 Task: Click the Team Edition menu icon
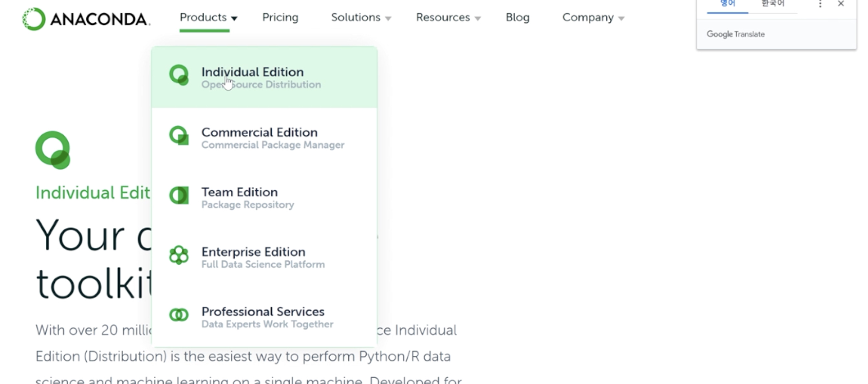point(179,195)
